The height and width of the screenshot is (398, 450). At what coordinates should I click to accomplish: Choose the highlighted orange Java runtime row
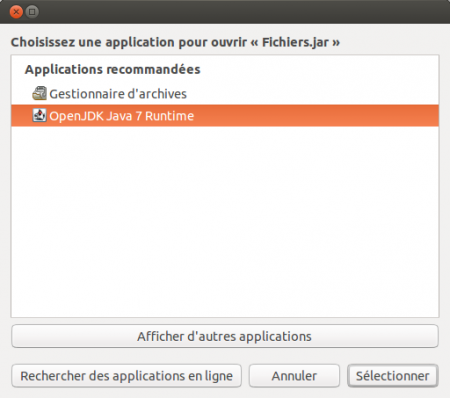tap(225, 116)
